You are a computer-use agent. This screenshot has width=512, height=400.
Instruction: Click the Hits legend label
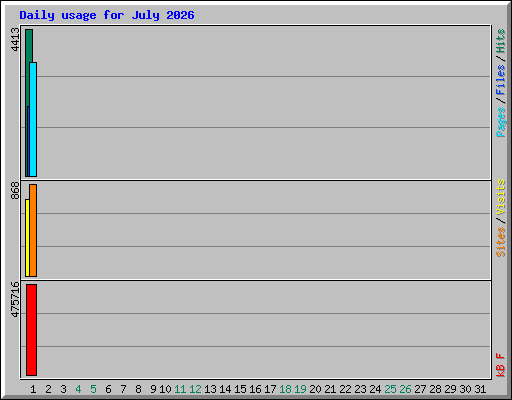coord(500,41)
